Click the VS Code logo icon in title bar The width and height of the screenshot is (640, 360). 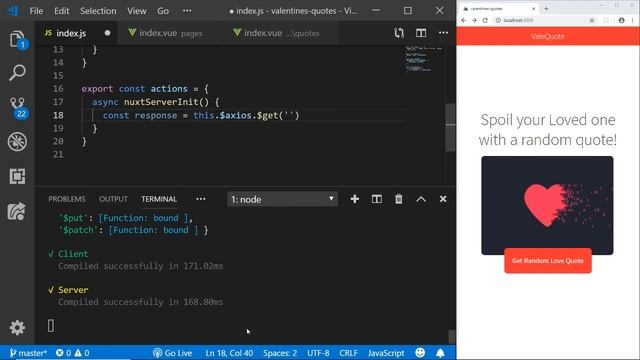(x=13, y=11)
